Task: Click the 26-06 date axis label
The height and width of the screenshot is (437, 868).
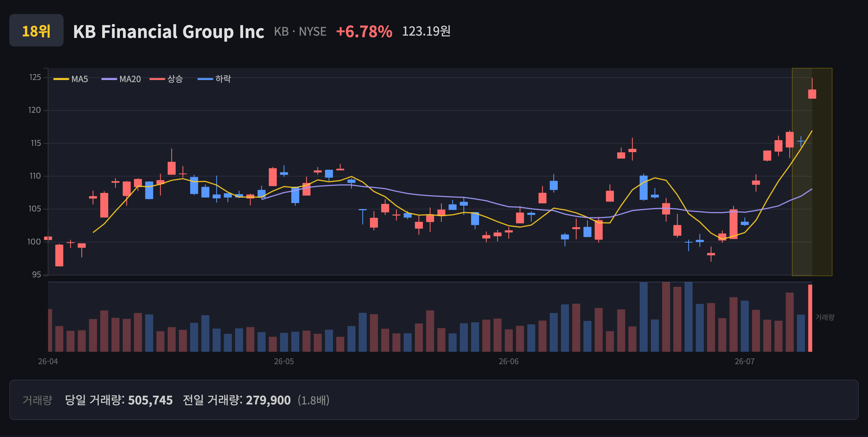Action: (508, 362)
